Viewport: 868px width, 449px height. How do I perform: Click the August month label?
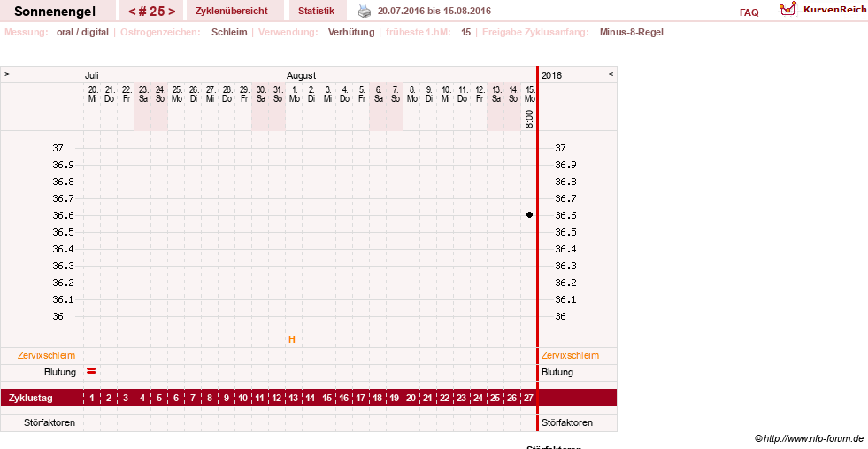pyautogui.click(x=301, y=75)
